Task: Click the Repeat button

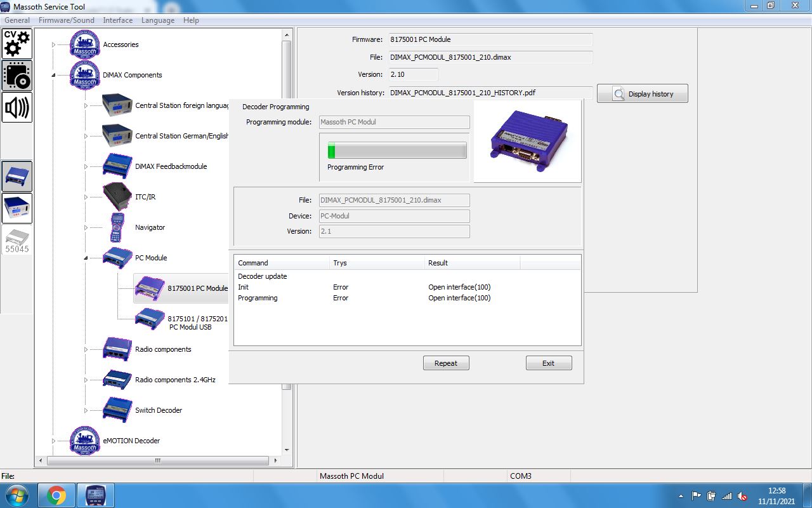Action: [x=446, y=363]
